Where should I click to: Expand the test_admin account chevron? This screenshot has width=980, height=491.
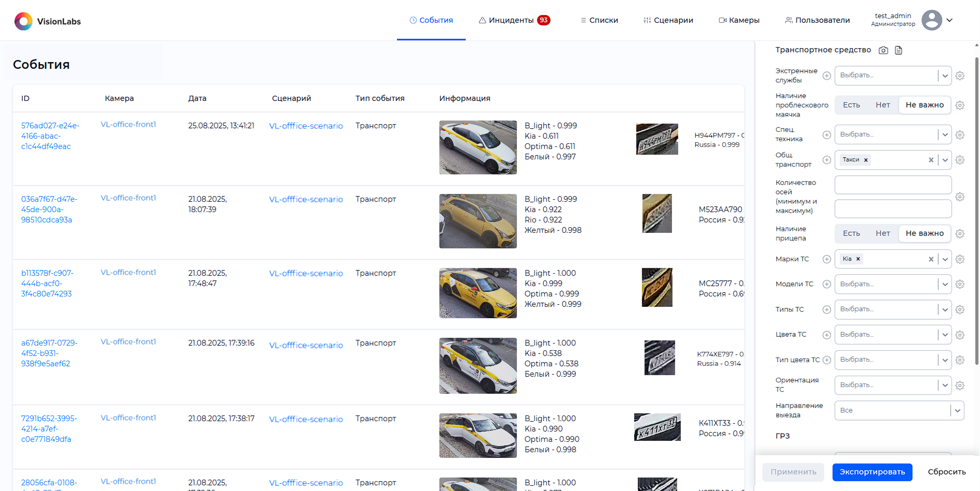coord(950,20)
